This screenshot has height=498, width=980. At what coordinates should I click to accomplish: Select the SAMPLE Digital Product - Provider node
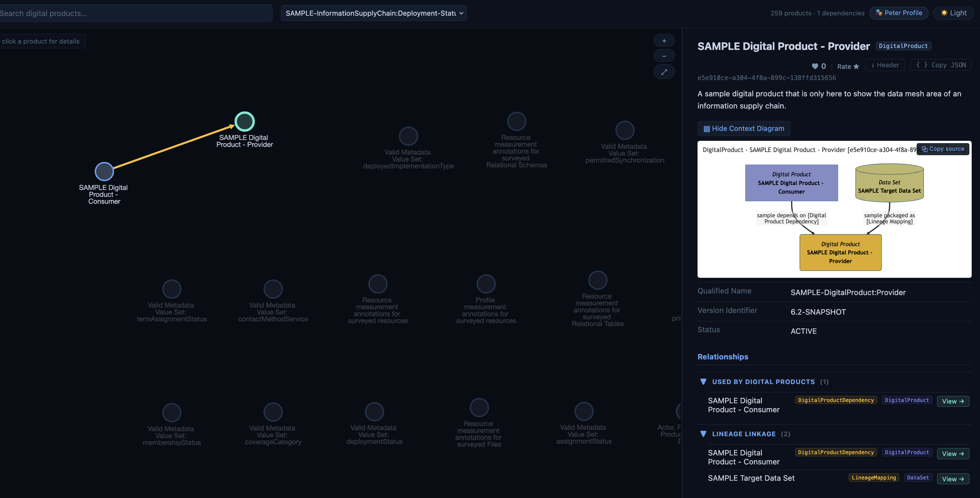click(x=244, y=122)
